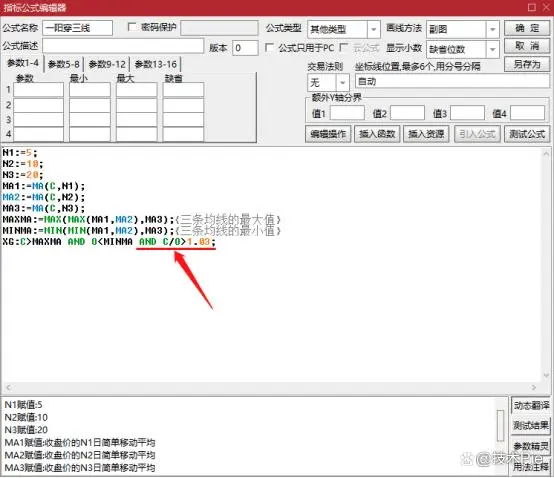Show the 动态翻译 panel

pyautogui.click(x=531, y=406)
